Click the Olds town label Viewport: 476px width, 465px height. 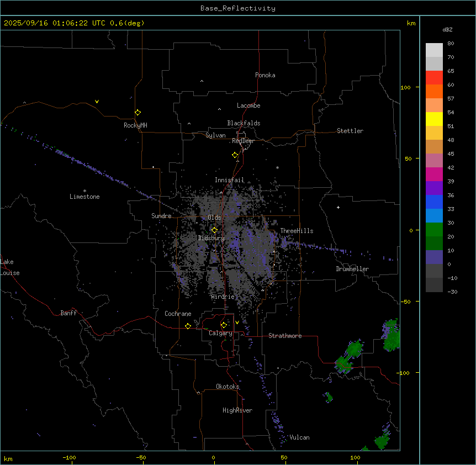tap(214, 218)
